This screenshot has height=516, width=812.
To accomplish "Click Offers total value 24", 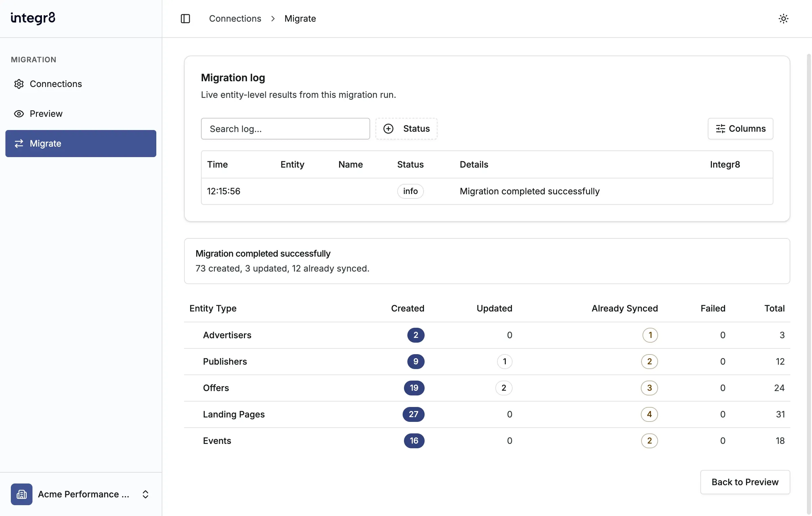I will 779,388.
